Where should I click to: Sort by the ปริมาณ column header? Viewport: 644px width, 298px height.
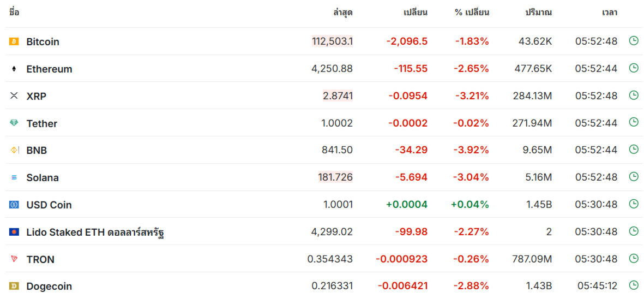(538, 13)
